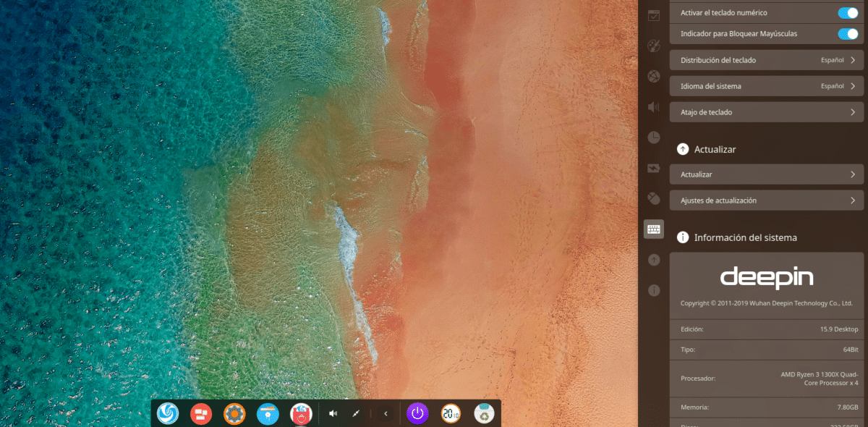
Task: Go to Sound settings in sidebar
Action: (654, 107)
